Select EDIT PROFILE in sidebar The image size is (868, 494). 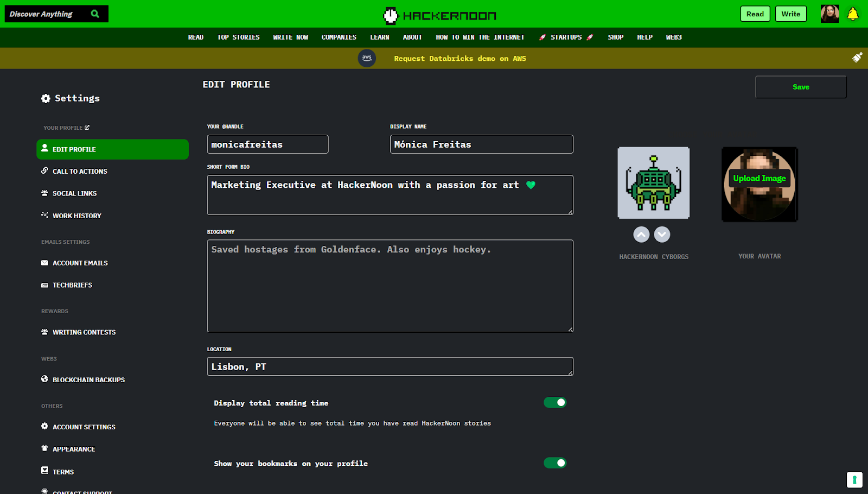point(112,149)
